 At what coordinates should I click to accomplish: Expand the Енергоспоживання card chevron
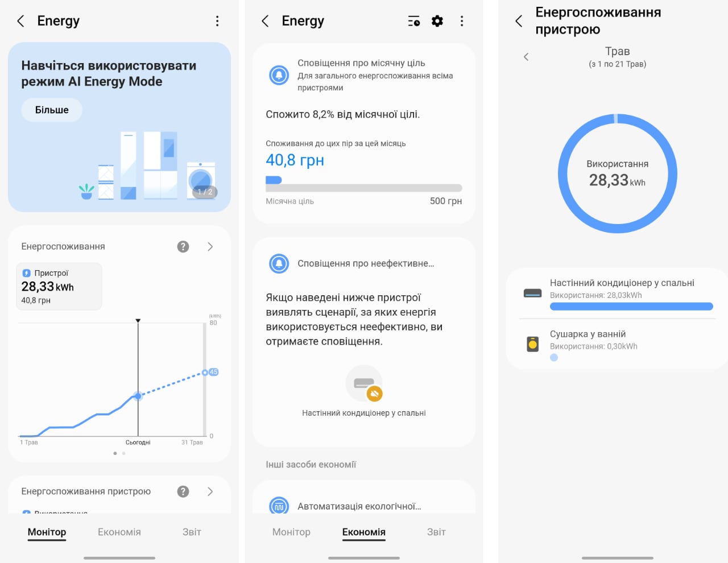210,246
